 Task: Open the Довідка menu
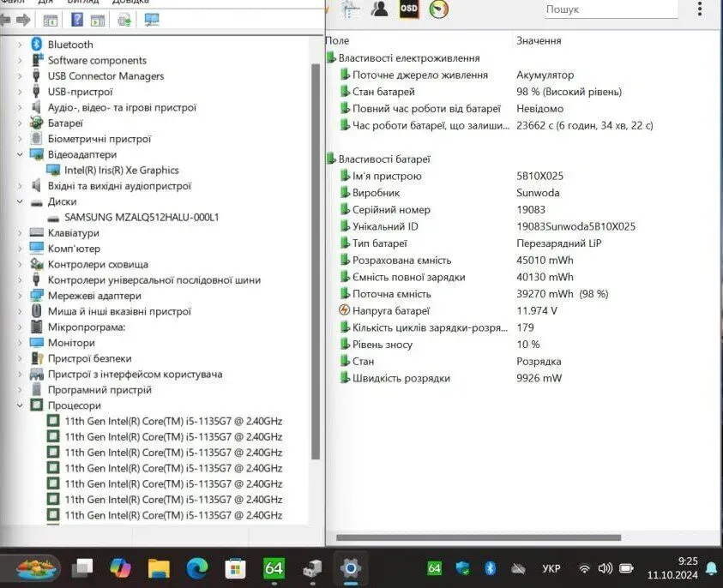(x=130, y=2)
